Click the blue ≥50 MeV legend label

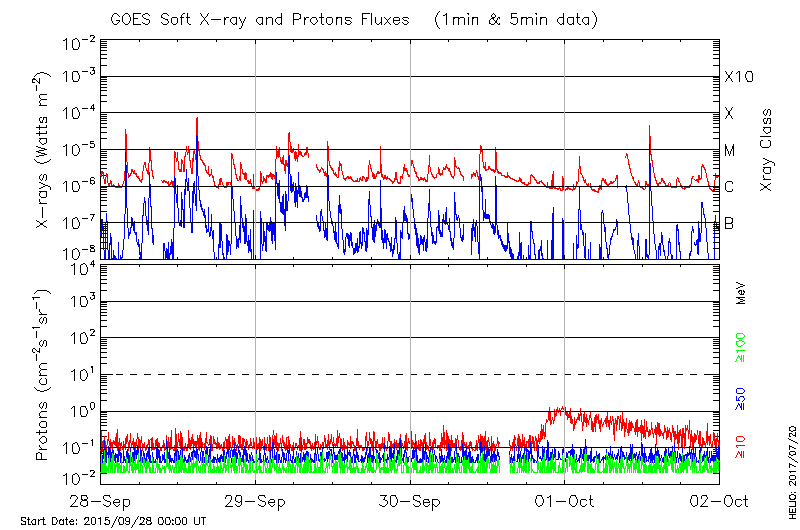coord(741,396)
